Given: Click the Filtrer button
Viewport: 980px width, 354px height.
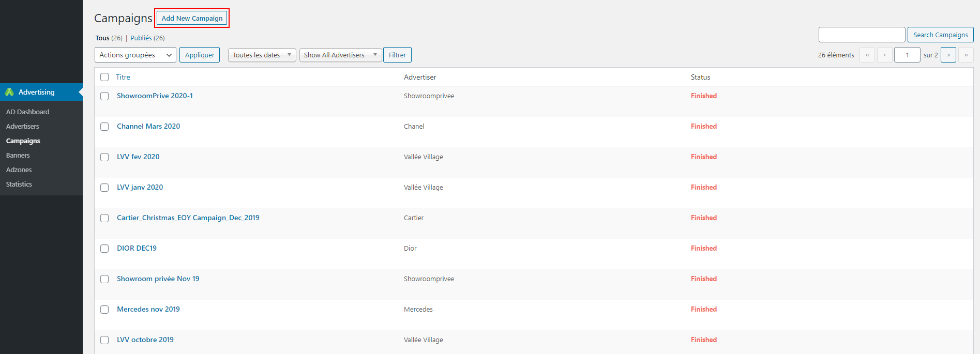Looking at the screenshot, I should click(397, 55).
